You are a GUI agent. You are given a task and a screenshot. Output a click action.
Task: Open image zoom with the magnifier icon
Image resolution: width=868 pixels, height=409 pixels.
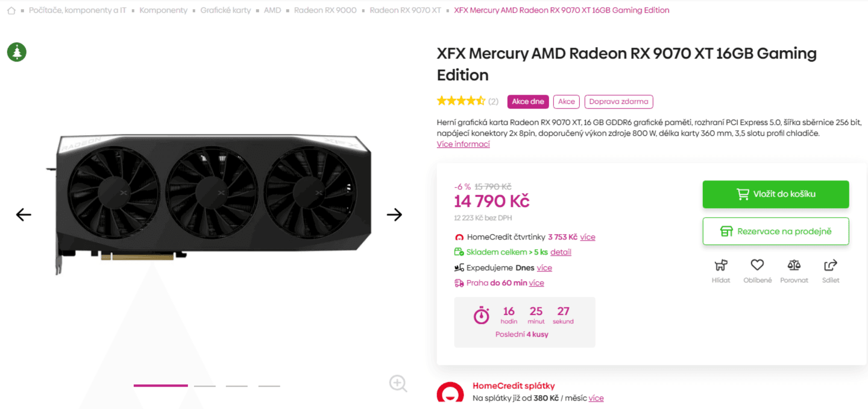point(398,384)
